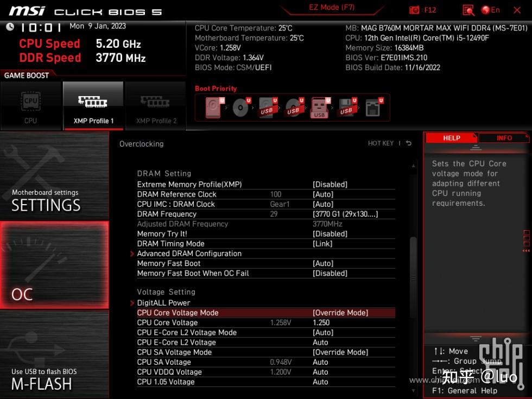Viewport: 532px width, 399px height.
Task: Select the optical disc boot priority icon
Action: click(241, 107)
